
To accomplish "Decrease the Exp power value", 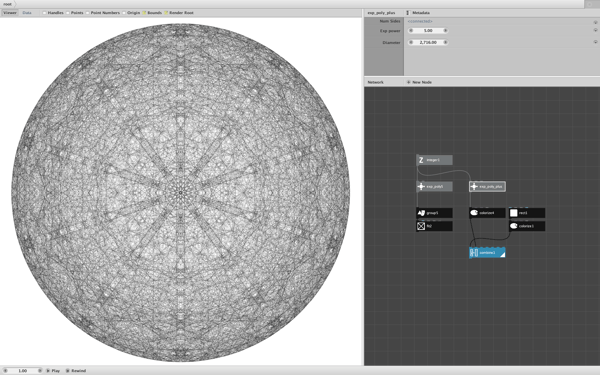I will (411, 31).
